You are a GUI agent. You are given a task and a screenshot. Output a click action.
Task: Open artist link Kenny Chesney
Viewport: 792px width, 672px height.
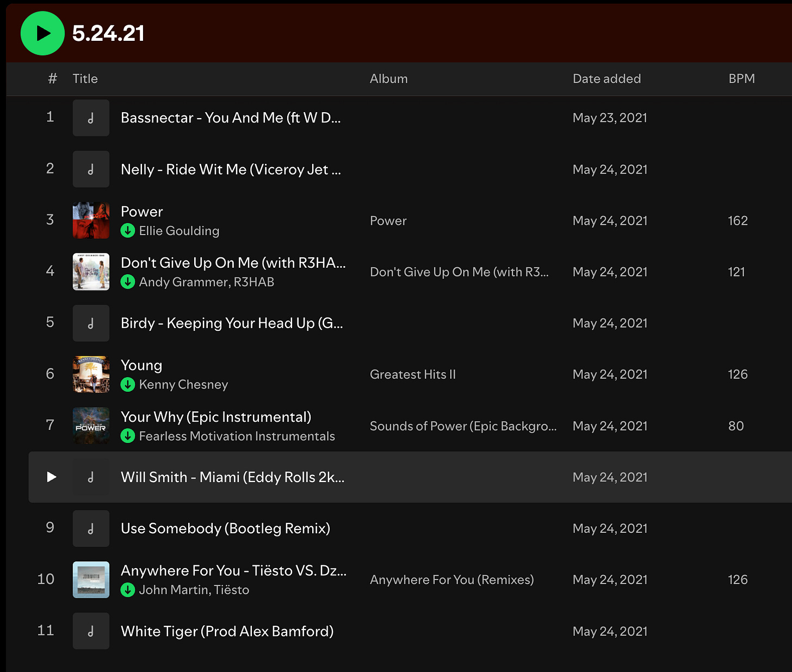click(x=184, y=385)
